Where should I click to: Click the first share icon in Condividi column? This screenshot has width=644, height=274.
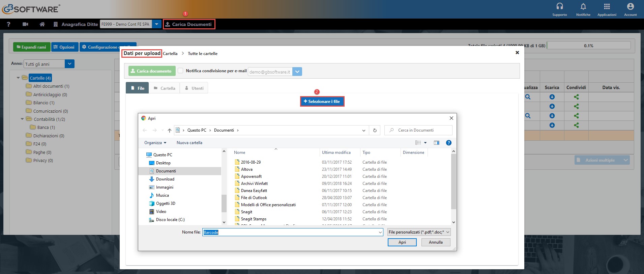pos(576,97)
